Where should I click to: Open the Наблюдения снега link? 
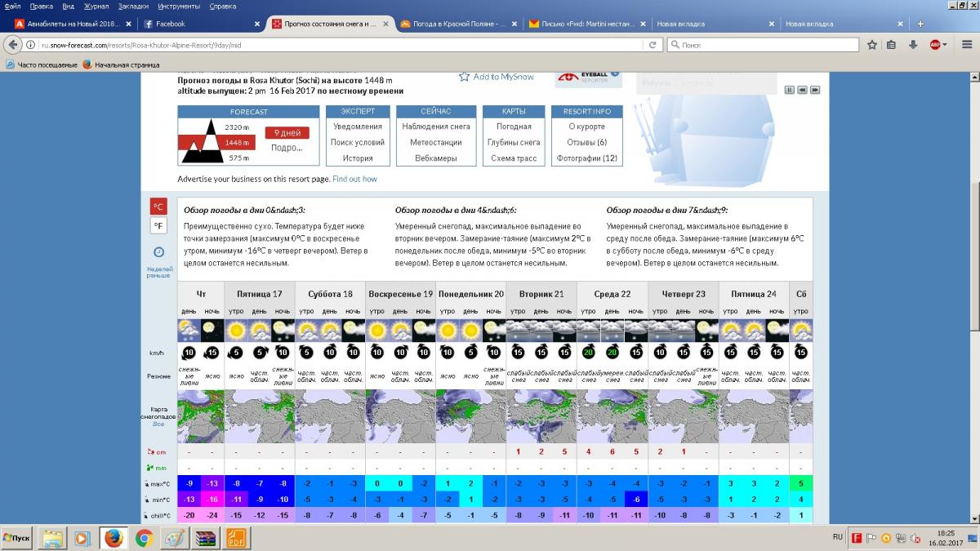coord(436,127)
